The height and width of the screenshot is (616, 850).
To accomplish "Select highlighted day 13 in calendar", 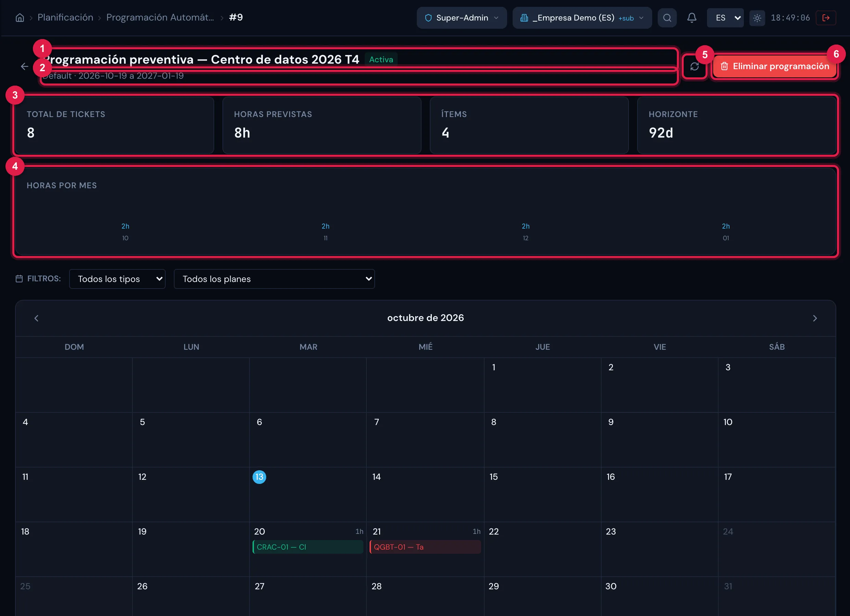I will [259, 477].
